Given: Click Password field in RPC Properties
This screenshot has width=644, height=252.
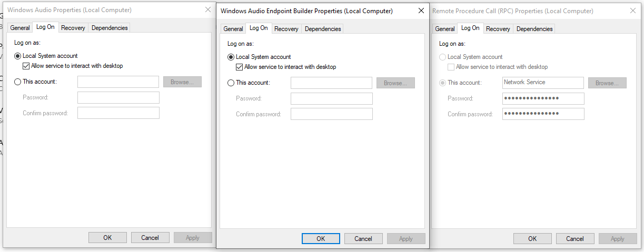Looking at the screenshot, I should point(543,98).
